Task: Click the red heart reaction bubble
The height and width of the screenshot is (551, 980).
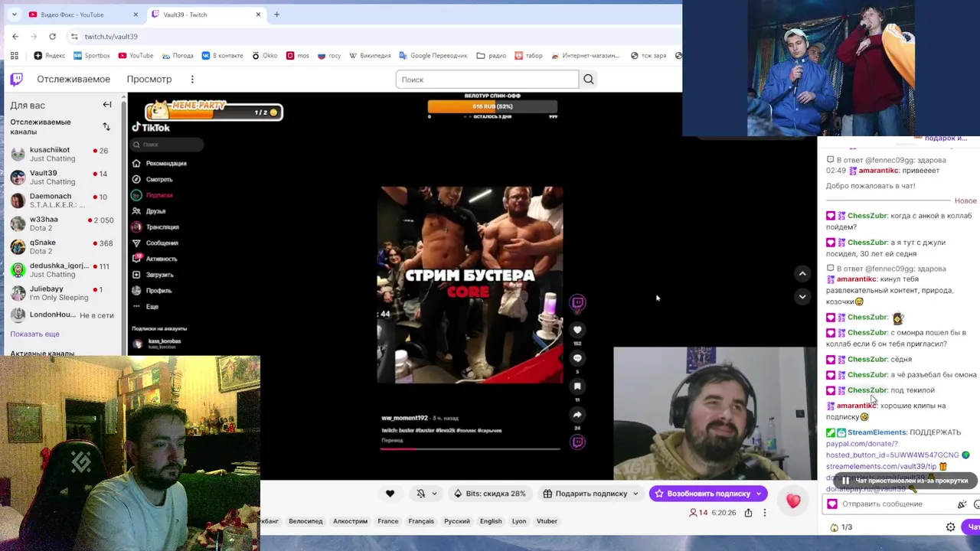Action: (793, 501)
